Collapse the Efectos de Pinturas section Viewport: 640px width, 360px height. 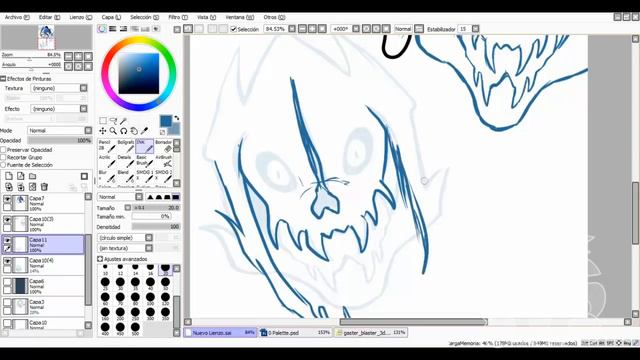tap(3, 79)
